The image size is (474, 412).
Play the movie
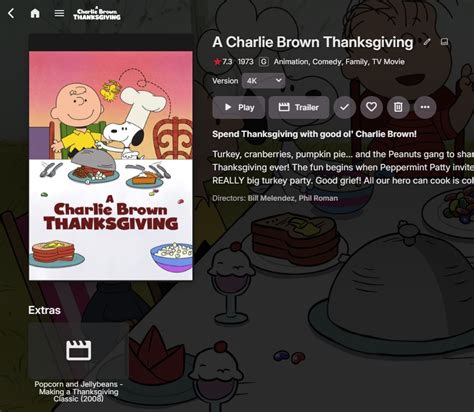point(239,107)
